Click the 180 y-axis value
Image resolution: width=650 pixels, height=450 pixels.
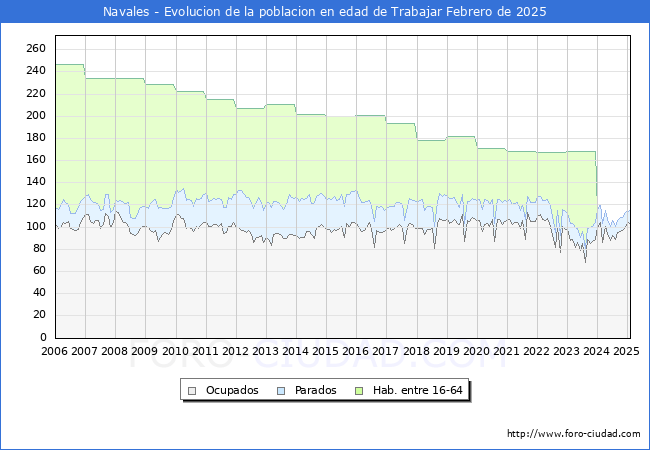(x=36, y=137)
